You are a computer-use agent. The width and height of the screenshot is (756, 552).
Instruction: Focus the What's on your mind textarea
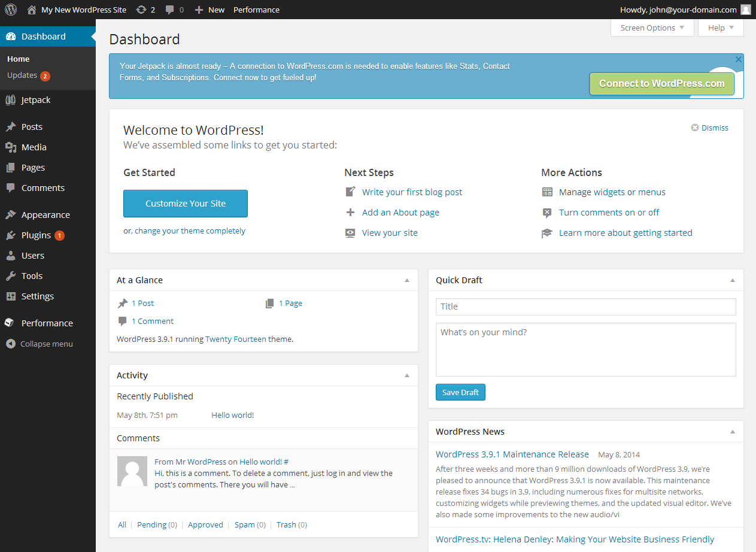(586, 350)
